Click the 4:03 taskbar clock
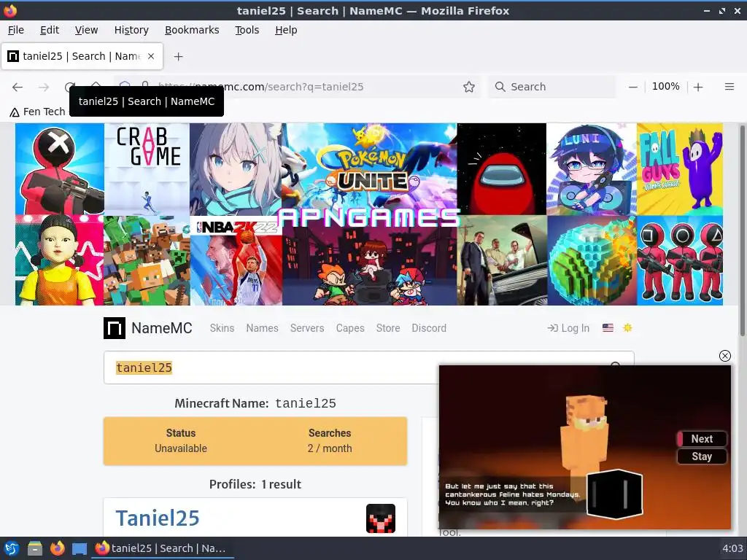747x560 pixels. (732, 548)
